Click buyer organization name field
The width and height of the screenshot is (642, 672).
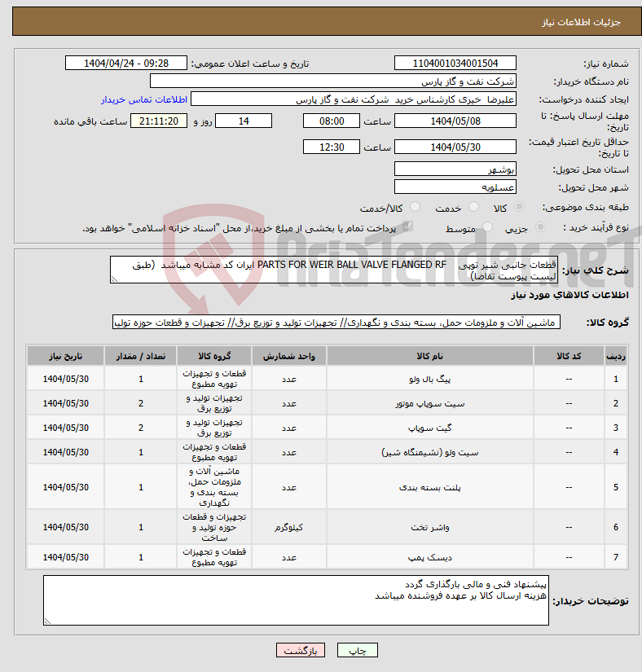point(333,81)
